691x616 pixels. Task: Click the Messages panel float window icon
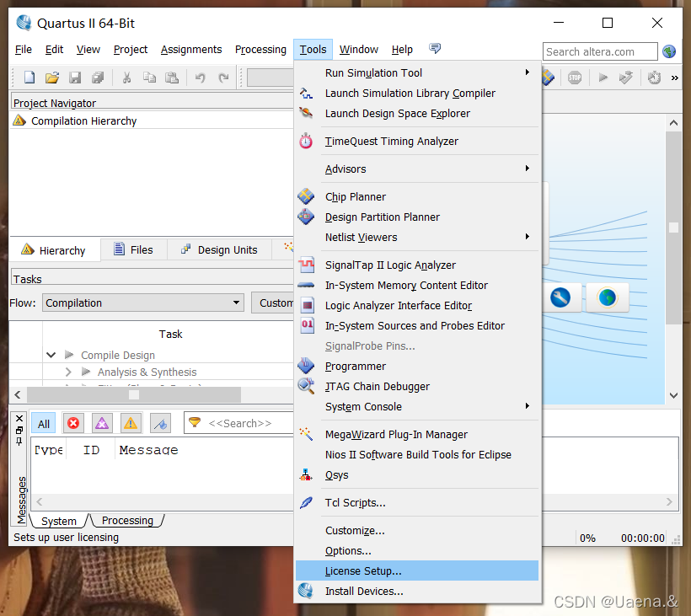(x=19, y=430)
